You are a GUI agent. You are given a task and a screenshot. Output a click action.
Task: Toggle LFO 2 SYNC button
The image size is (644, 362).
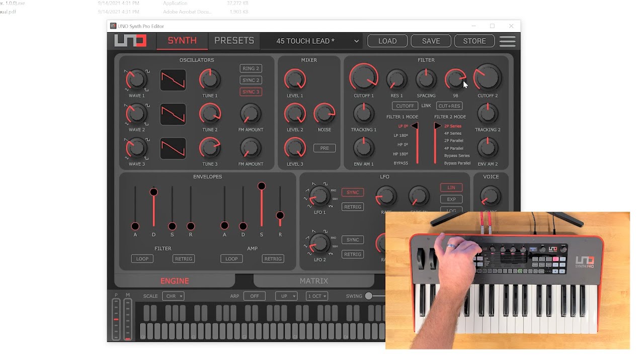coord(353,239)
